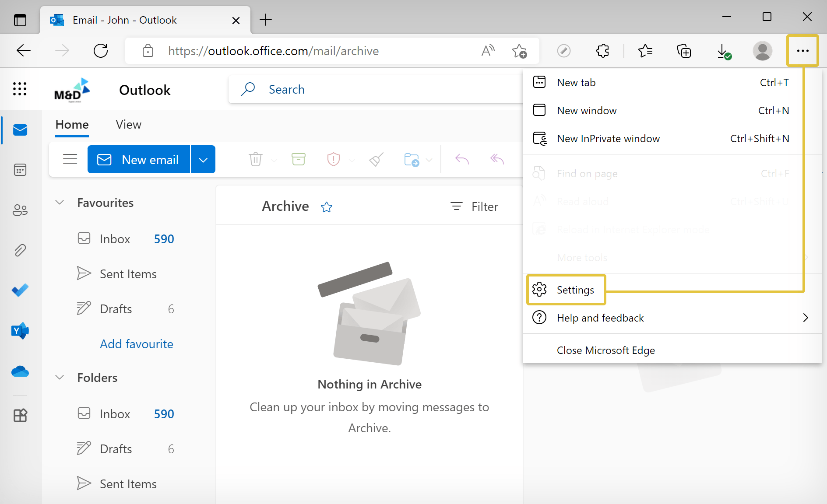
Task: Click the Archive icon in the toolbar
Action: click(x=298, y=159)
